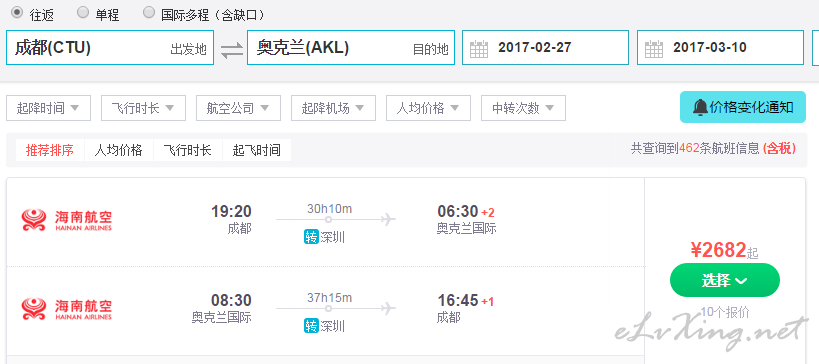Click the bell icon for price alerts
This screenshot has height=364, width=819.
coord(699,108)
